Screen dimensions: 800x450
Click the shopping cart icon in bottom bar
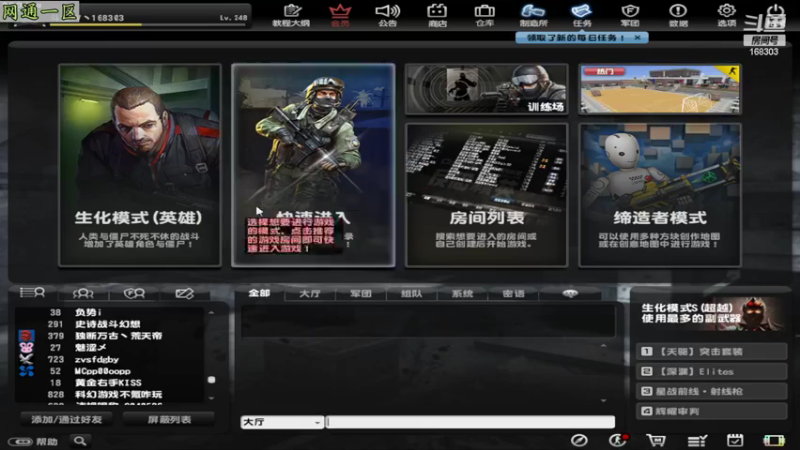(x=656, y=440)
